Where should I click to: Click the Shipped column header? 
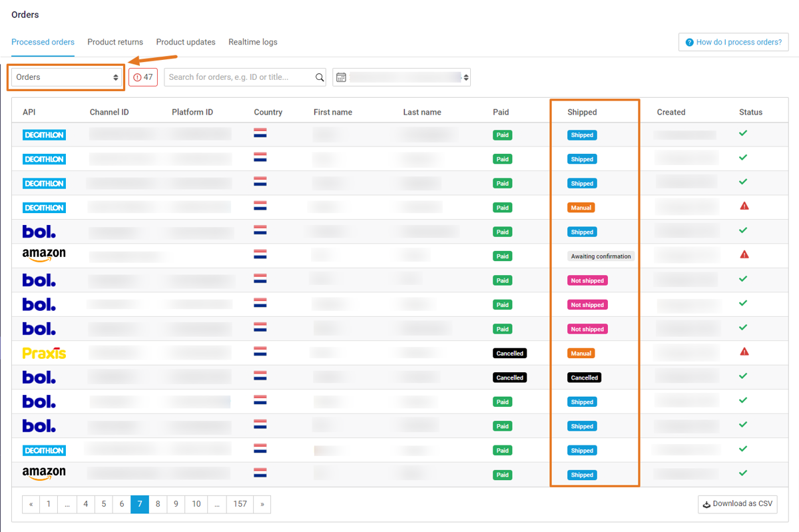pos(582,112)
